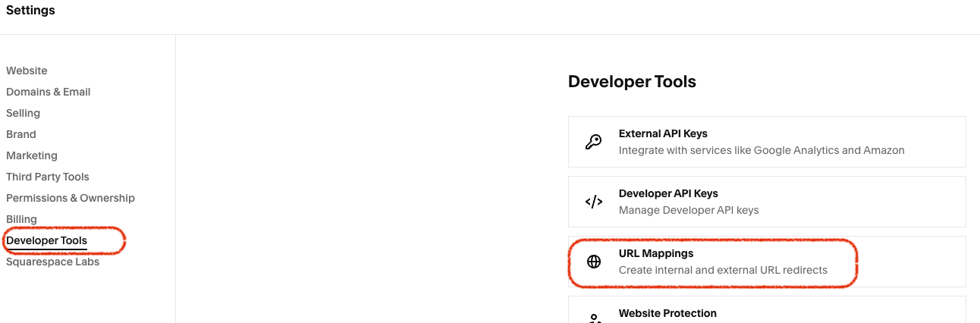Open the External API Keys card title

coord(663,133)
